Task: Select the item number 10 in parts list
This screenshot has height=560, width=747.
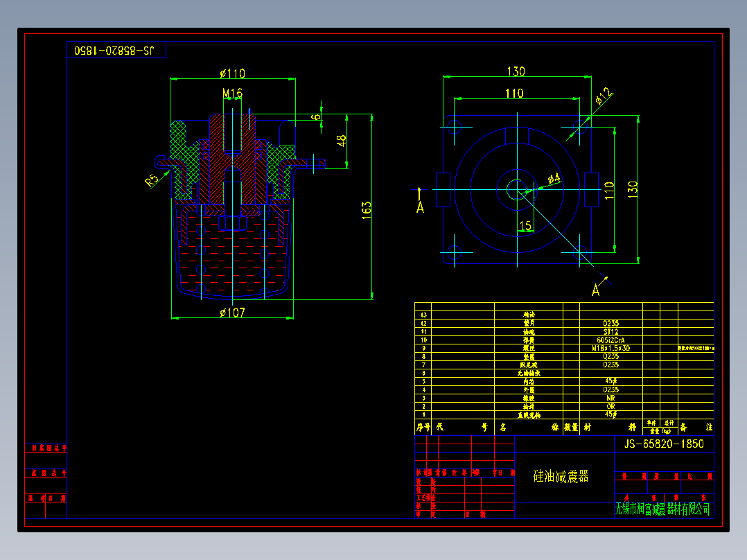Action: coord(423,340)
